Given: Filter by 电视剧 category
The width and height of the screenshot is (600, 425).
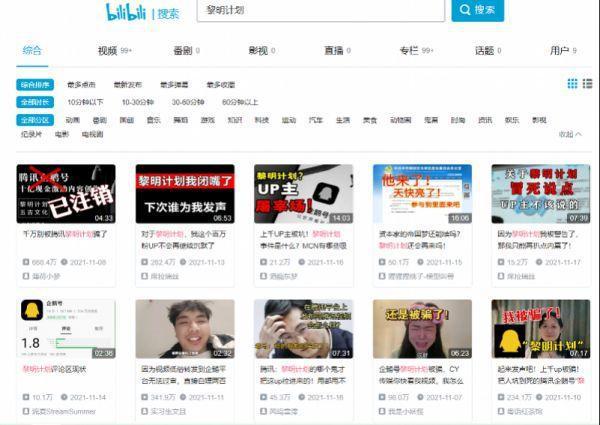Looking at the screenshot, I should click(92, 134).
